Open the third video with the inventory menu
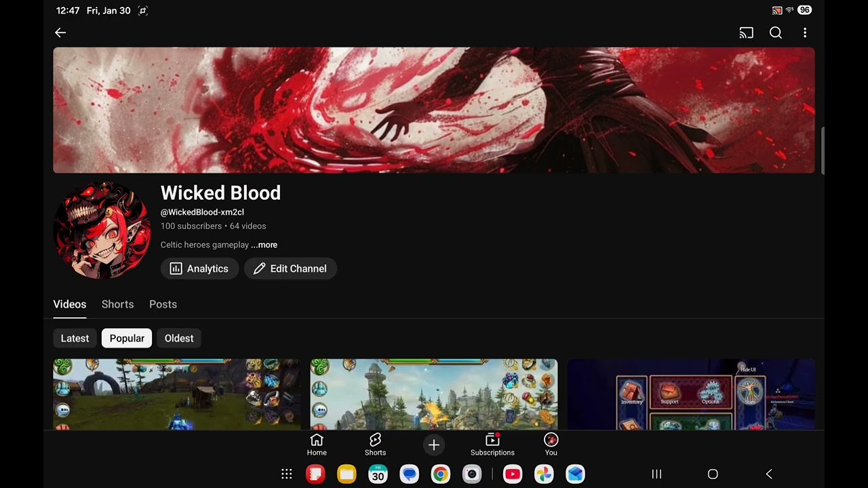This screenshot has height=488, width=868. [x=691, y=394]
